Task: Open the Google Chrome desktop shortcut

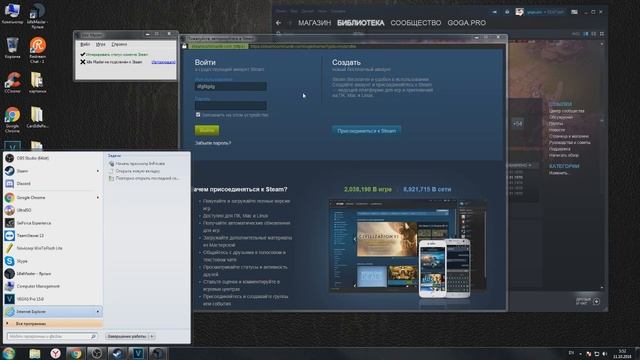Action: coord(12,119)
